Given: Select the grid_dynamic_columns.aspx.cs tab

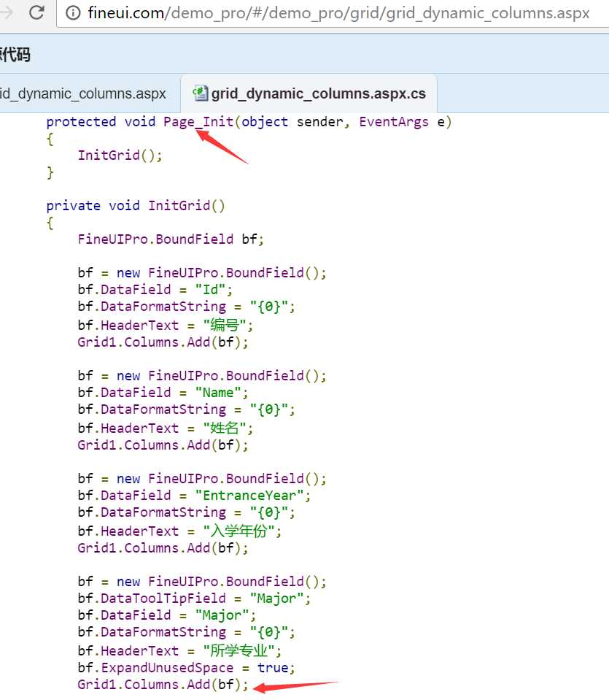Looking at the screenshot, I should [x=309, y=93].
